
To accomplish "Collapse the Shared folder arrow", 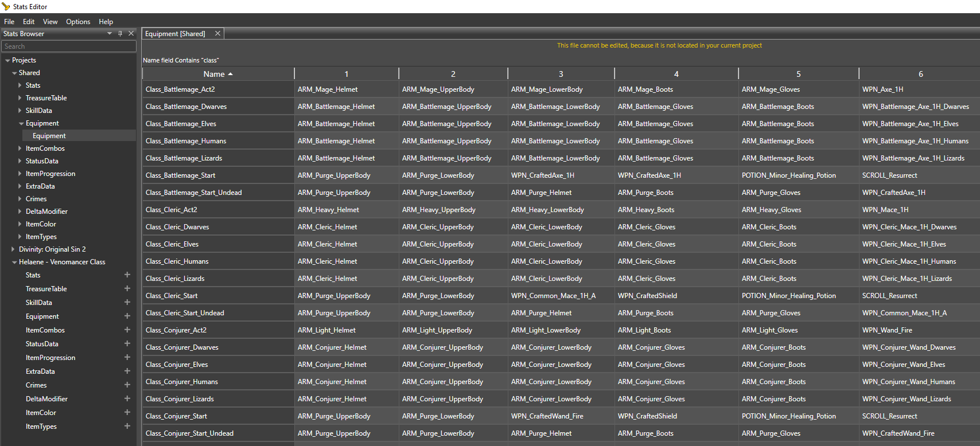I will tap(14, 73).
